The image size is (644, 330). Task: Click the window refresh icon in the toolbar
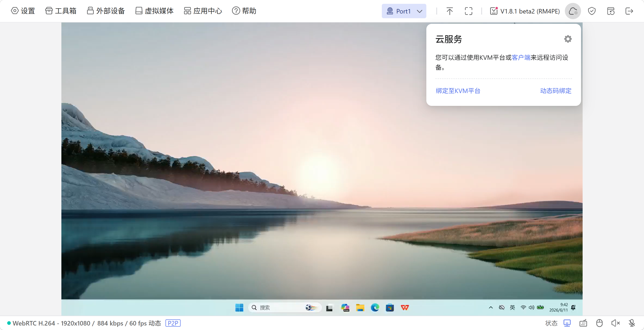point(610,11)
